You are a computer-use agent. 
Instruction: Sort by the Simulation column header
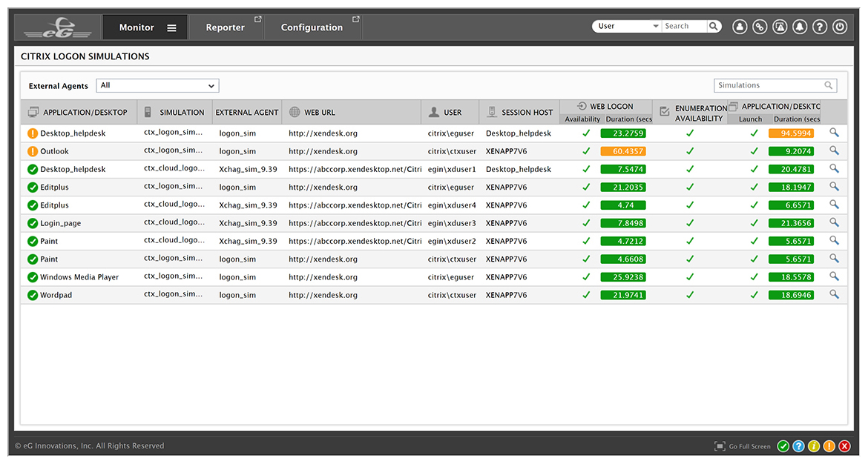click(175, 112)
